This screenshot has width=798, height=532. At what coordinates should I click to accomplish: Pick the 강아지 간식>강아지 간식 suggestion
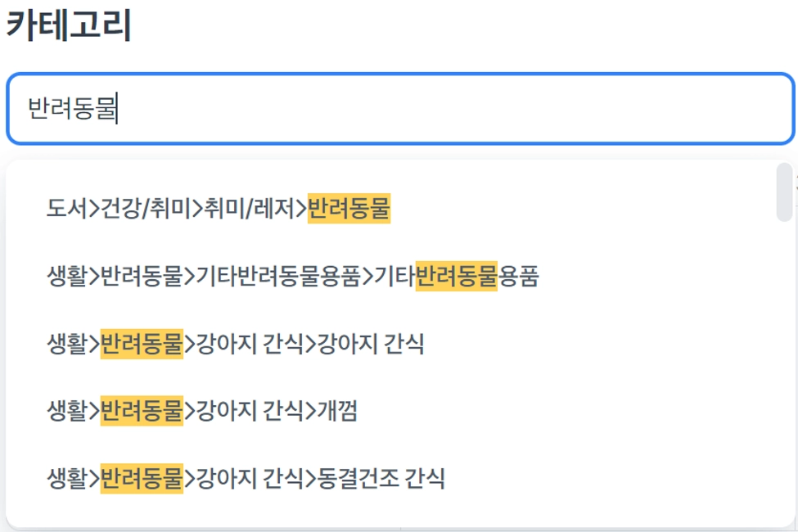click(235, 345)
